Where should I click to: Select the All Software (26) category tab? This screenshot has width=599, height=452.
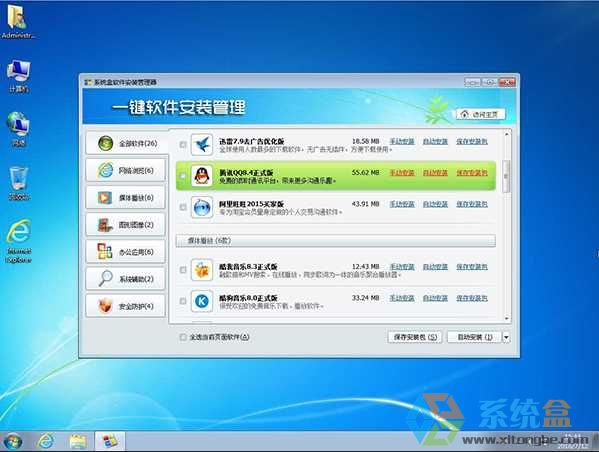tap(126, 143)
